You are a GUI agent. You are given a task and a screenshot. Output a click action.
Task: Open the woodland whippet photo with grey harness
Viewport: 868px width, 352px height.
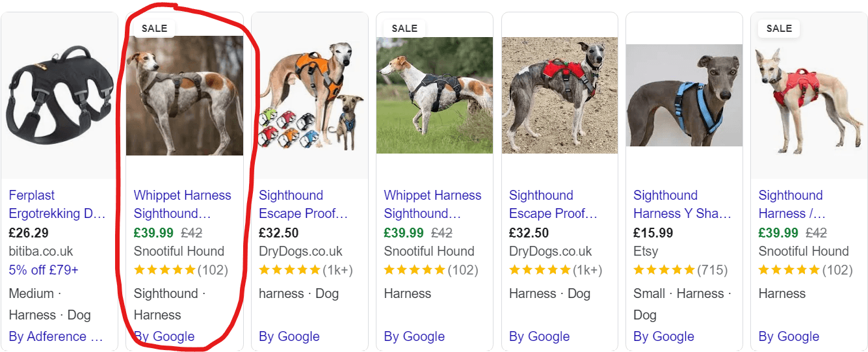[185, 96]
